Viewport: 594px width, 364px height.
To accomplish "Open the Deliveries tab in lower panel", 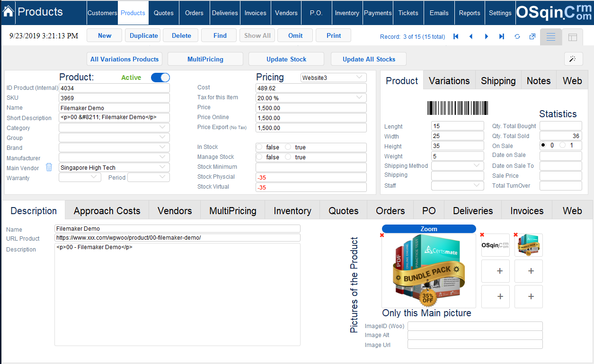I will click(x=473, y=211).
